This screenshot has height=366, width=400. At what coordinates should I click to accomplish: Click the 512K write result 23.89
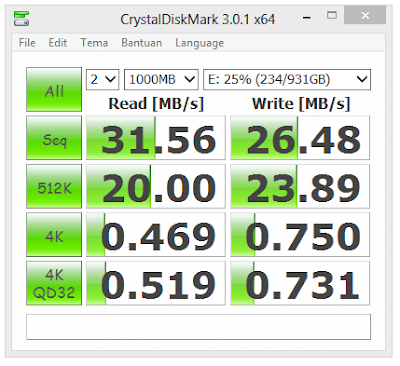pos(300,186)
